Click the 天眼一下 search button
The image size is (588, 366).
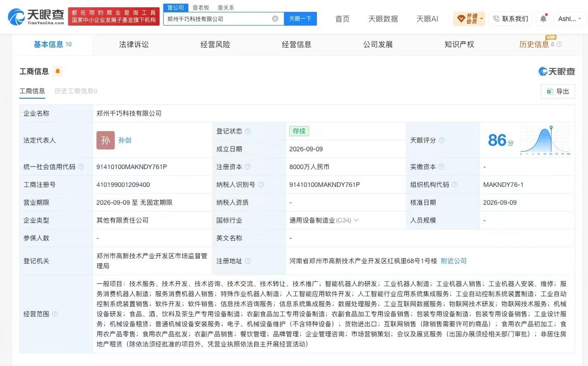[300, 19]
